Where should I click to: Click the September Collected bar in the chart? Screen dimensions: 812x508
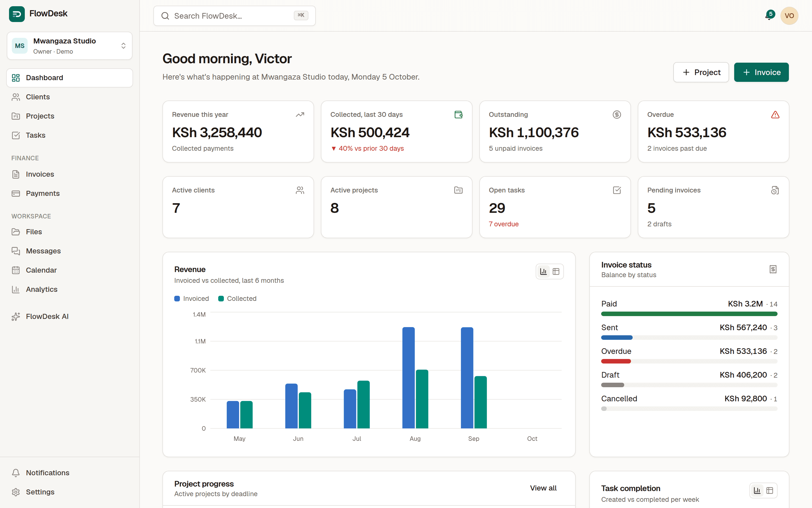pos(480,402)
